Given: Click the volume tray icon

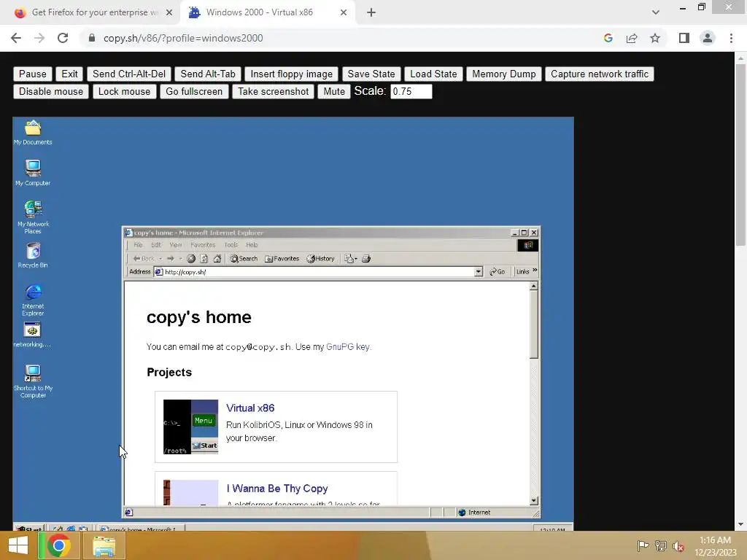Looking at the screenshot, I should point(678,546).
